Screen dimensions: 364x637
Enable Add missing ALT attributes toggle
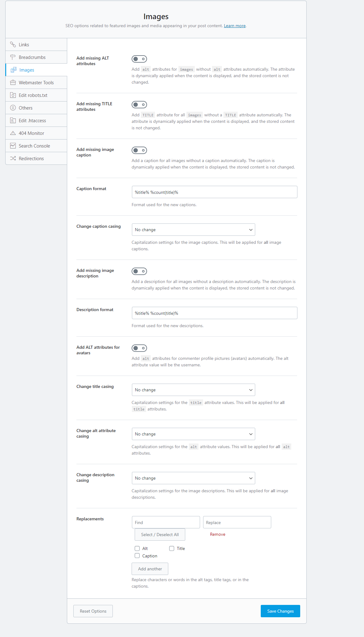coord(139,59)
